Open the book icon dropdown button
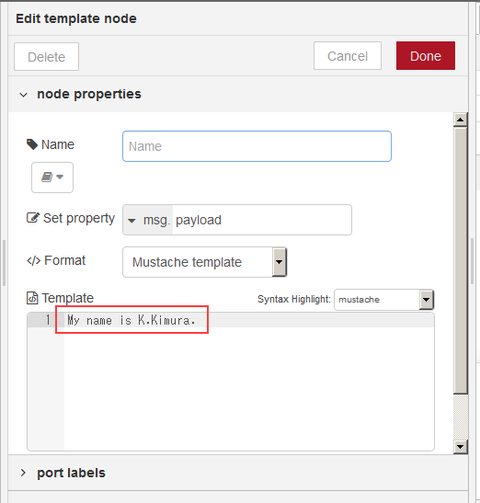 click(x=52, y=177)
